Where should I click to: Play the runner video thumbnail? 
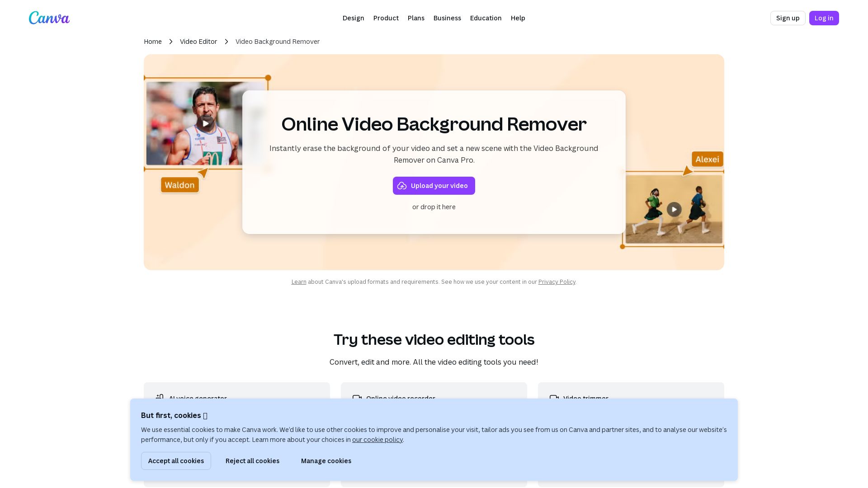[x=206, y=123]
